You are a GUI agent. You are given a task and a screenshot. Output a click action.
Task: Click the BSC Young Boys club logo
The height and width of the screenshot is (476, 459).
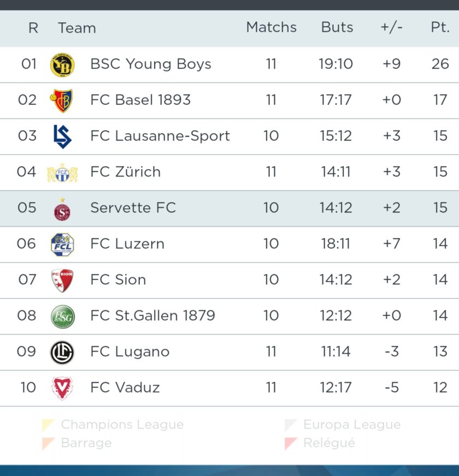pos(62,65)
